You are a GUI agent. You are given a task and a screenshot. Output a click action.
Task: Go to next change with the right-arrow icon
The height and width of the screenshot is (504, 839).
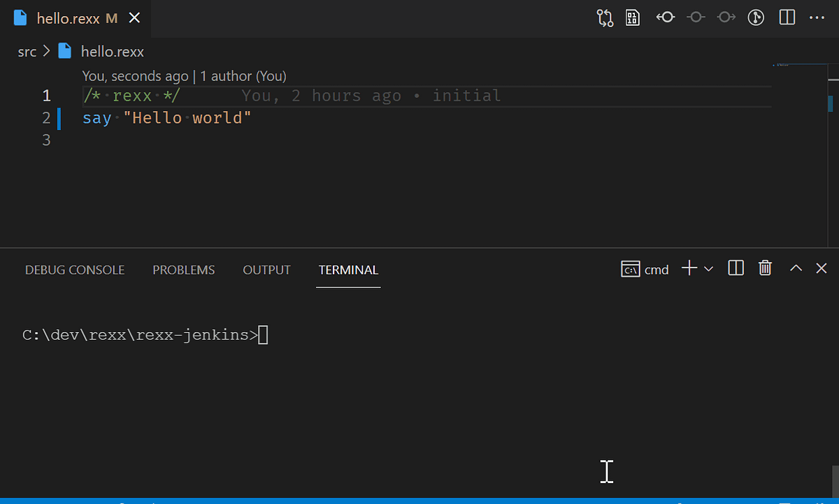pos(726,17)
